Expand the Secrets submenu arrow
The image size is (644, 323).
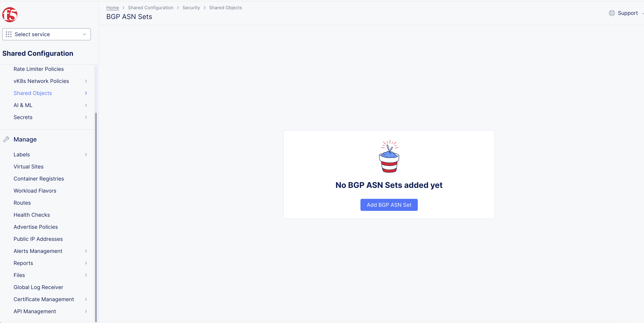pyautogui.click(x=86, y=117)
